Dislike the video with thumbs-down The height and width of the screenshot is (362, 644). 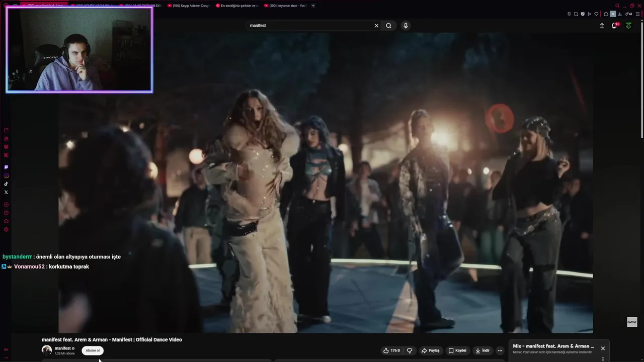tap(410, 350)
